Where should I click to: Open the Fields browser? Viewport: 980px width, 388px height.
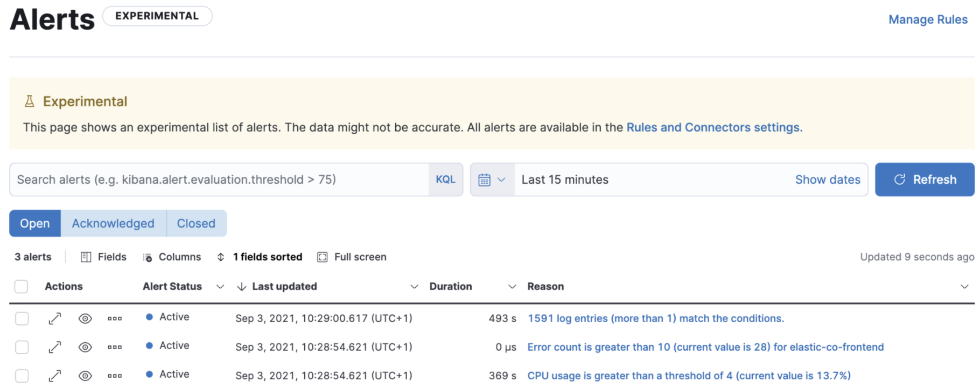103,257
